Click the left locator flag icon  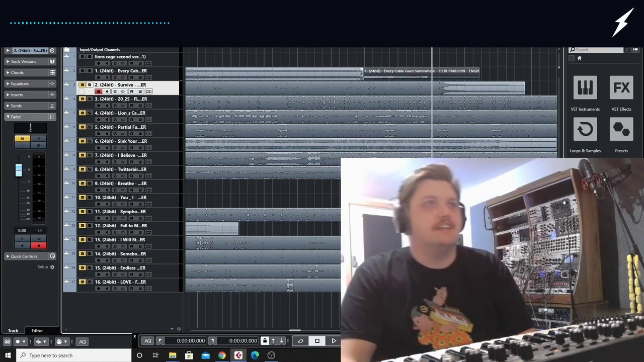160,341
